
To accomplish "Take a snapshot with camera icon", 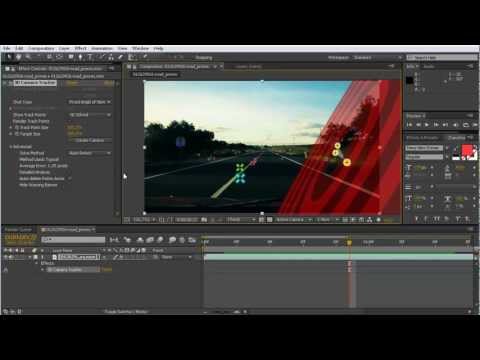I will 204,220.
